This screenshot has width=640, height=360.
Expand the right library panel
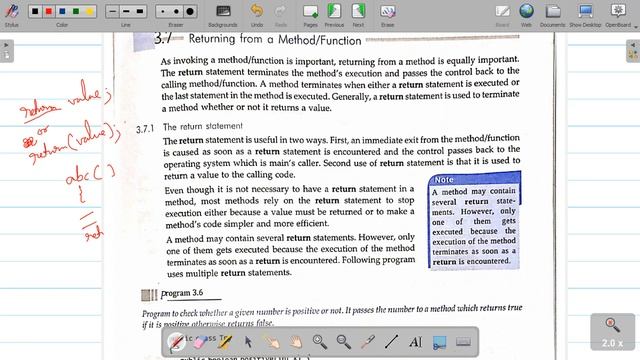point(633,51)
